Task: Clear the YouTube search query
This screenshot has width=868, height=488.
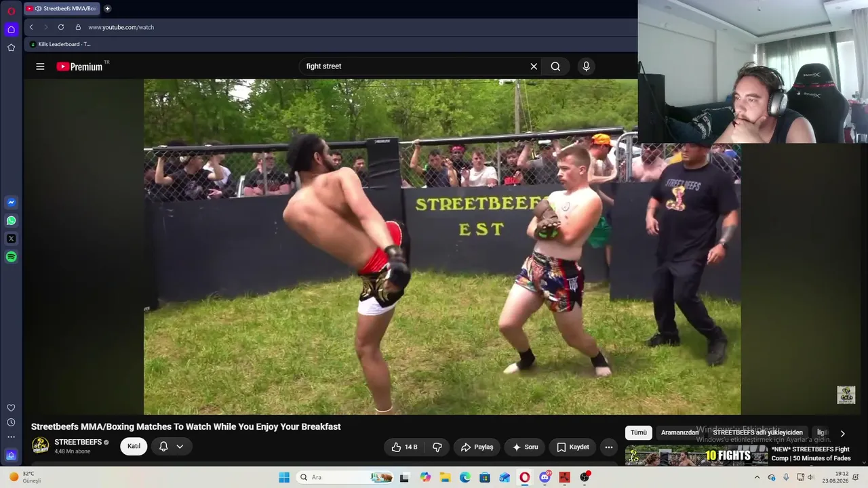Action: (534, 66)
